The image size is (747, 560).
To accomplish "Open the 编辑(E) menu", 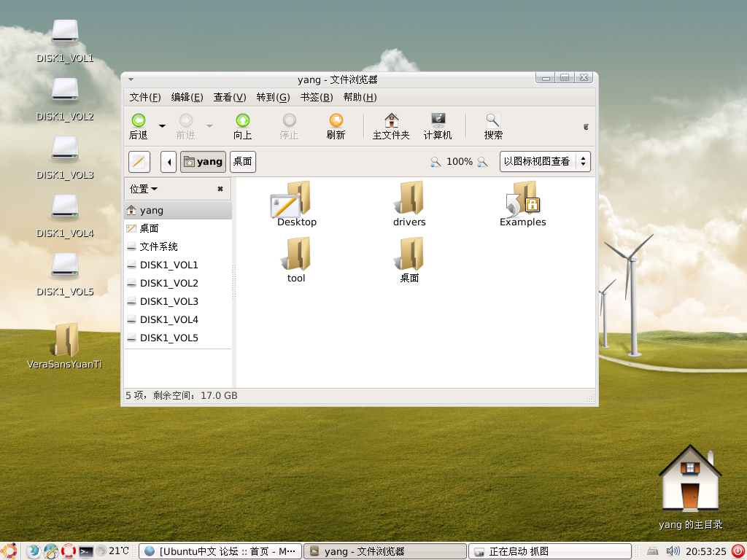I will coord(187,97).
